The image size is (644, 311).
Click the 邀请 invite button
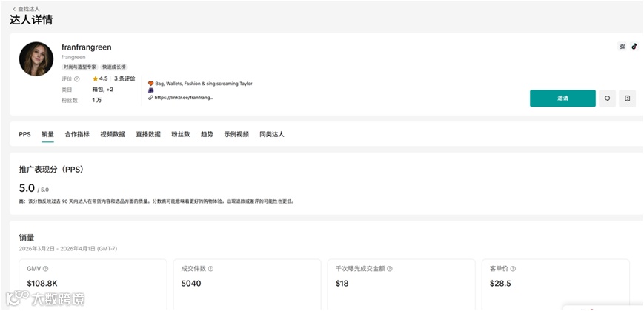click(562, 98)
